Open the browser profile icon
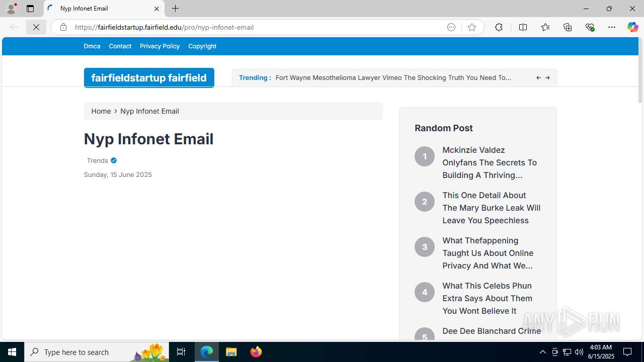Viewport: 644px width, 362px height. click(11, 9)
